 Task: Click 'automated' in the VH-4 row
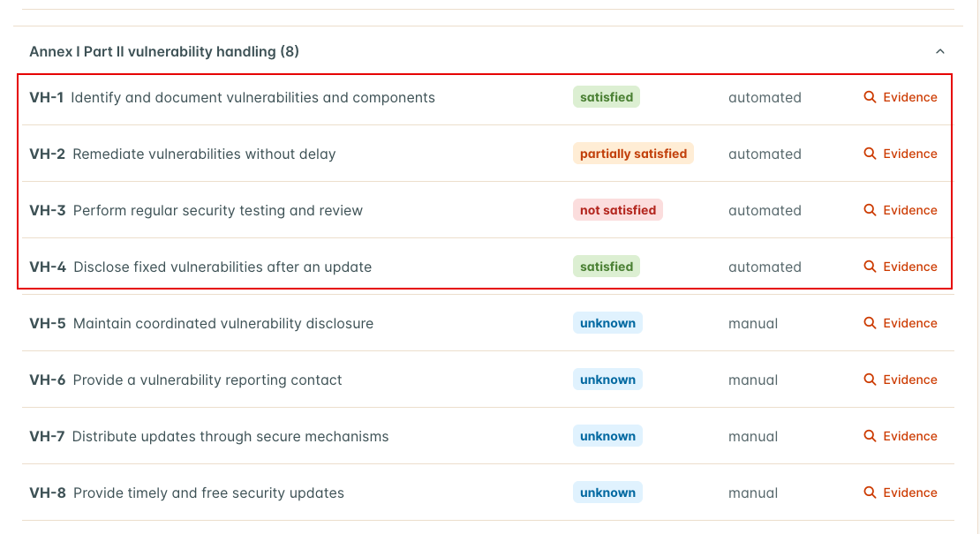(x=765, y=267)
